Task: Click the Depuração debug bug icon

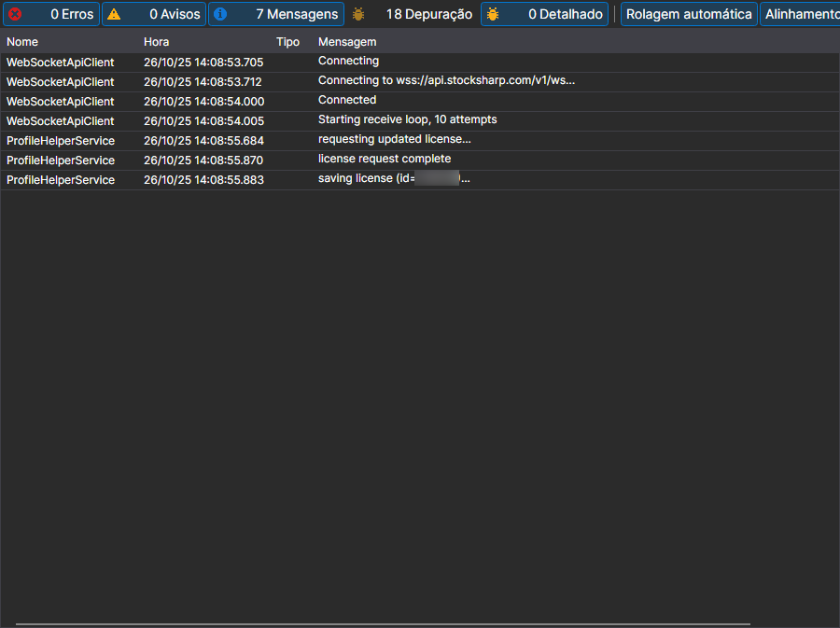Action: pyautogui.click(x=358, y=14)
